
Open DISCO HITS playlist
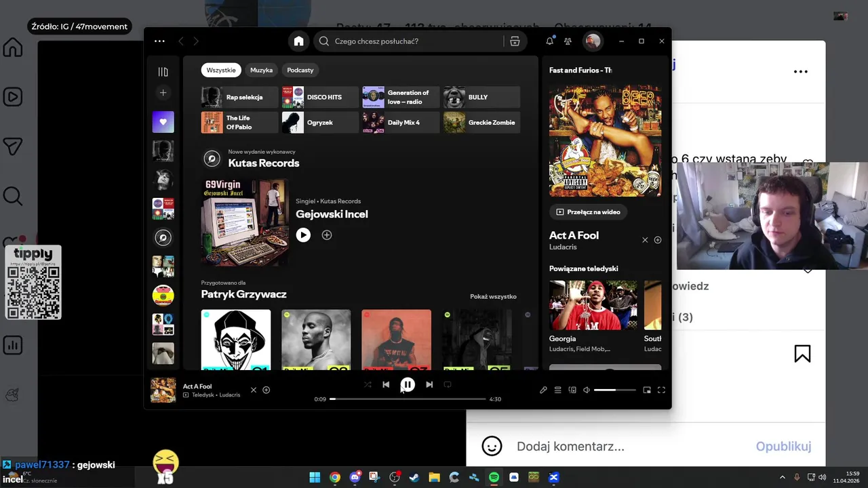(x=320, y=97)
